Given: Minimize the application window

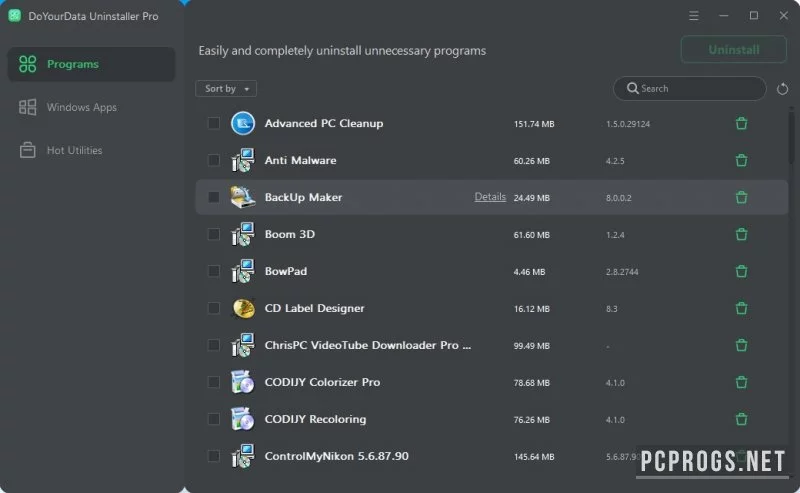Looking at the screenshot, I should point(723,16).
